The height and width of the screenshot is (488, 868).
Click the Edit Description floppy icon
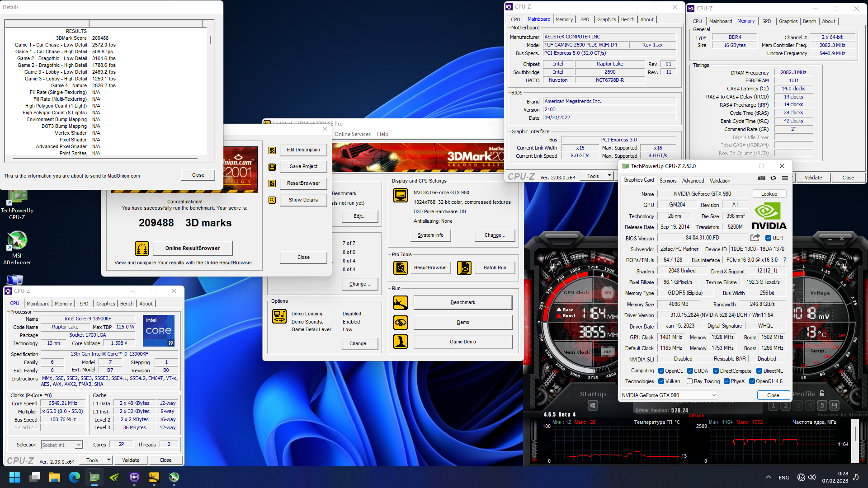(272, 150)
